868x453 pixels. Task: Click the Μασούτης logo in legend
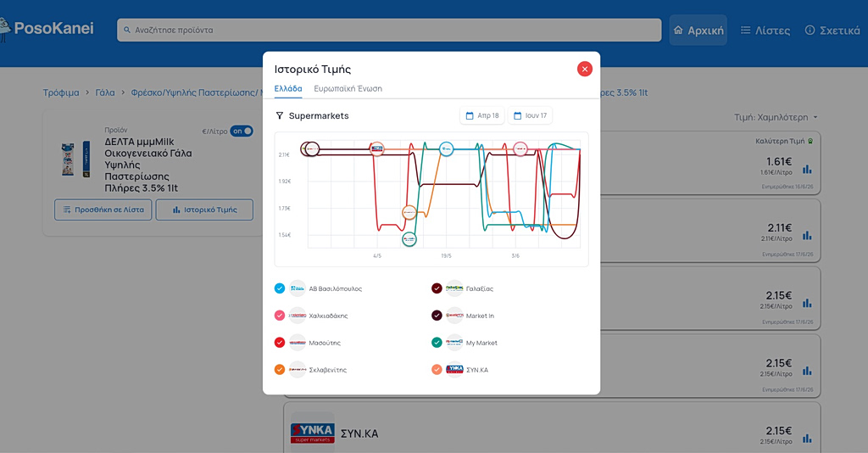(x=298, y=343)
